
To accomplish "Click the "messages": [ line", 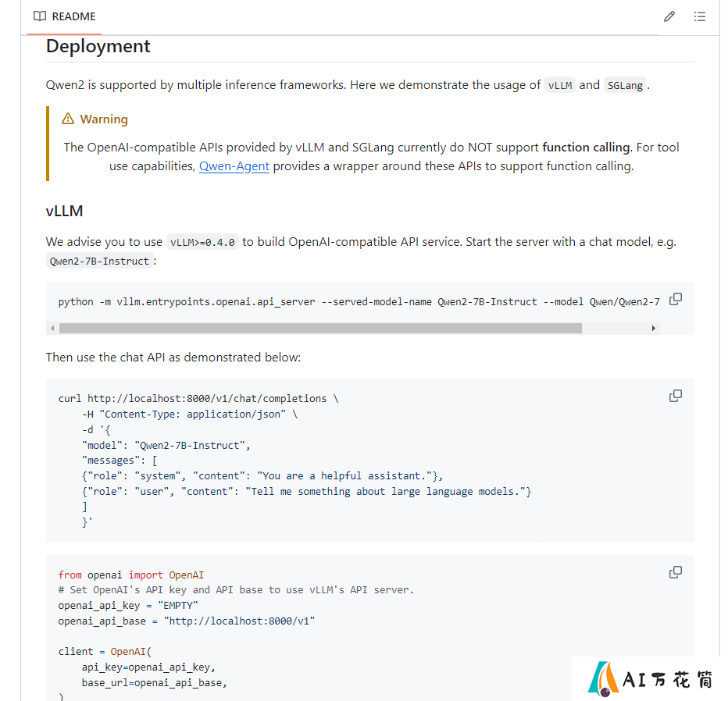I will pos(120,461).
